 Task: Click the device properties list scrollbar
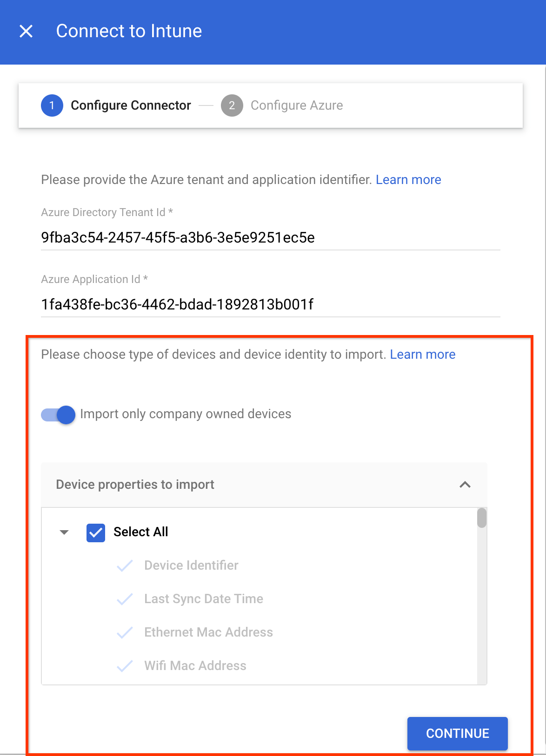[482, 518]
